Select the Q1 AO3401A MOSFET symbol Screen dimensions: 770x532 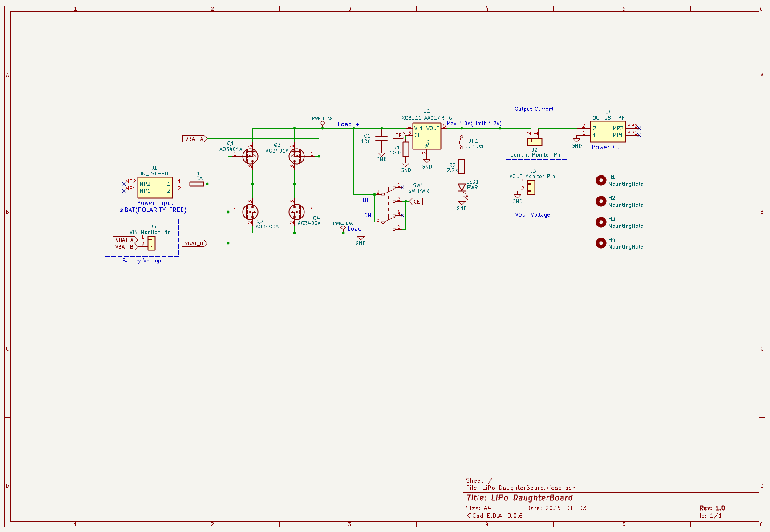(x=250, y=157)
